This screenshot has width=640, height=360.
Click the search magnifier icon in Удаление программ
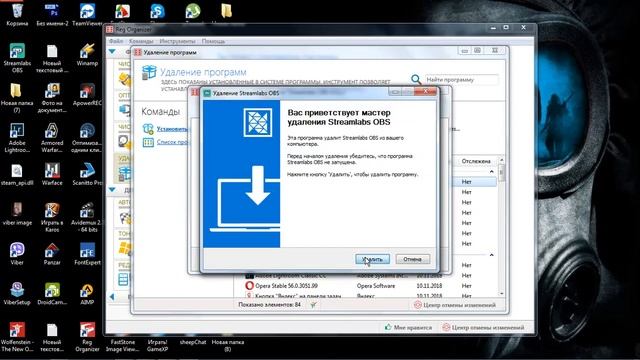416,79
